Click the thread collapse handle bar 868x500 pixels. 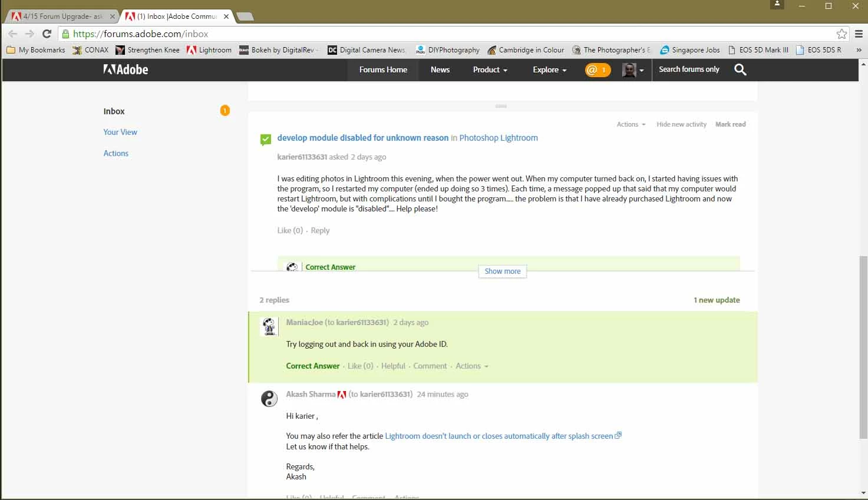[501, 106]
